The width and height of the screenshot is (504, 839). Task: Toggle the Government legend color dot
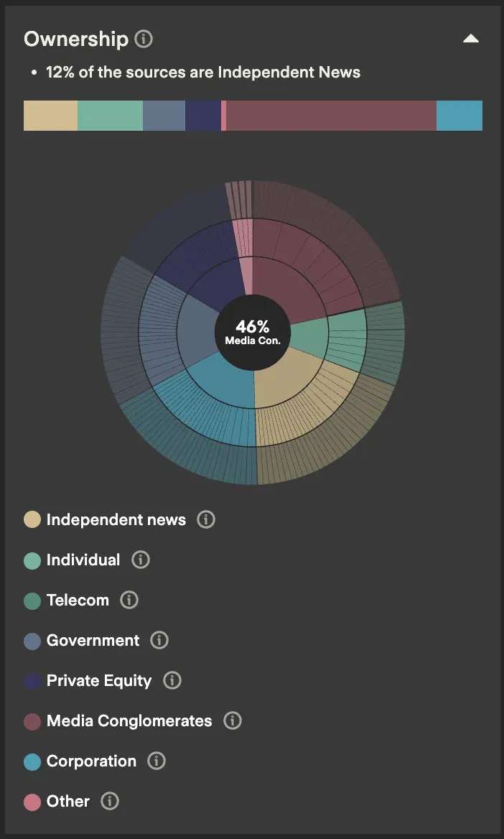32,640
